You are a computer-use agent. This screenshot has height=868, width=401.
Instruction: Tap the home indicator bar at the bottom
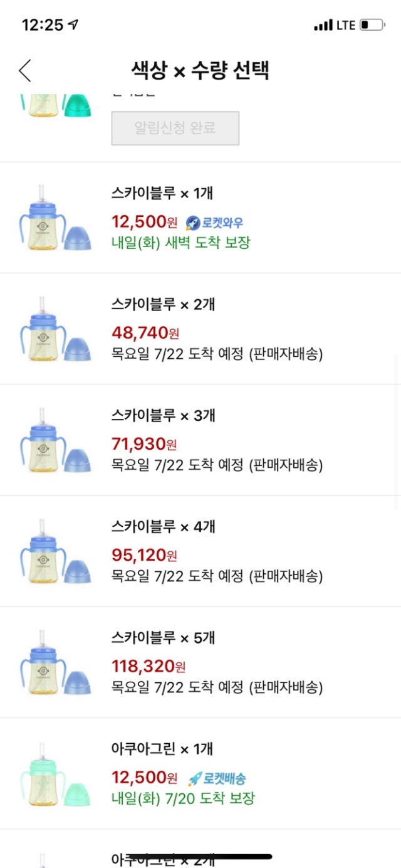200,855
